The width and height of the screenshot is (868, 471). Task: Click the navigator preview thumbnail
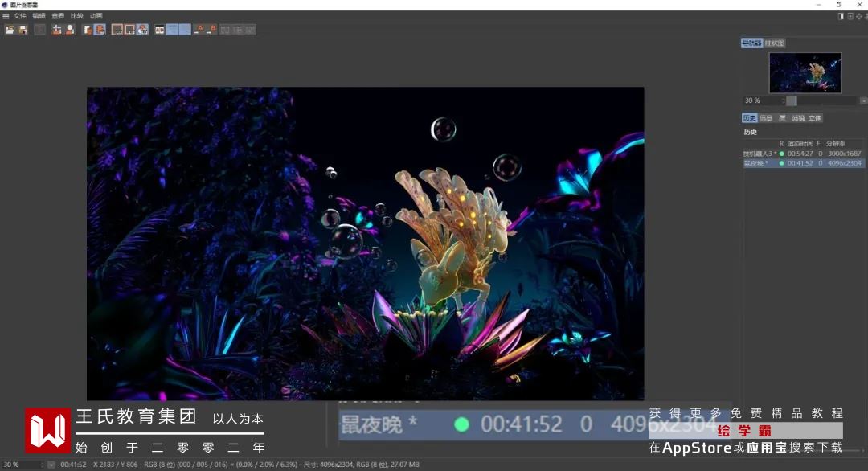[805, 72]
